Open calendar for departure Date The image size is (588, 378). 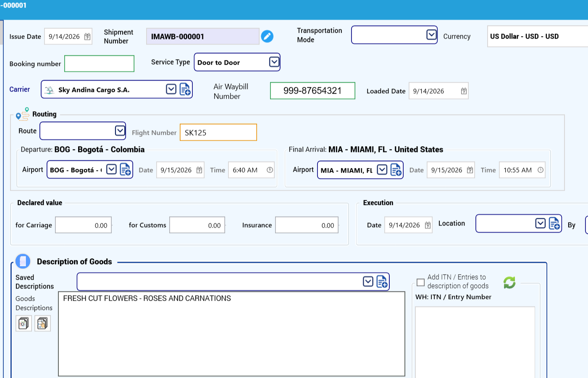point(199,170)
